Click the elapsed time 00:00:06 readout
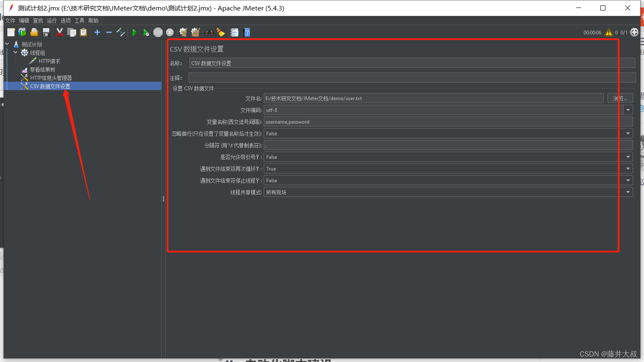Viewport: 644px width, 362px height. coord(592,33)
